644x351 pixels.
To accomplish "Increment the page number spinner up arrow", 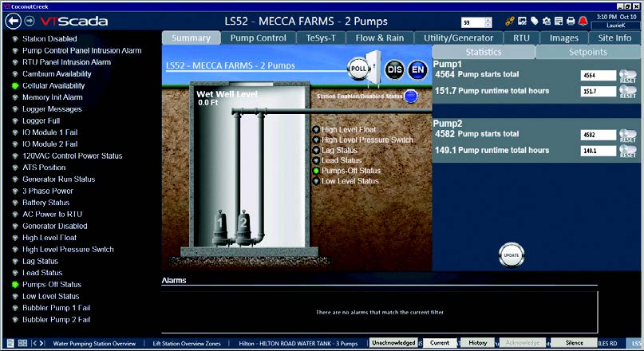I will (488, 19).
